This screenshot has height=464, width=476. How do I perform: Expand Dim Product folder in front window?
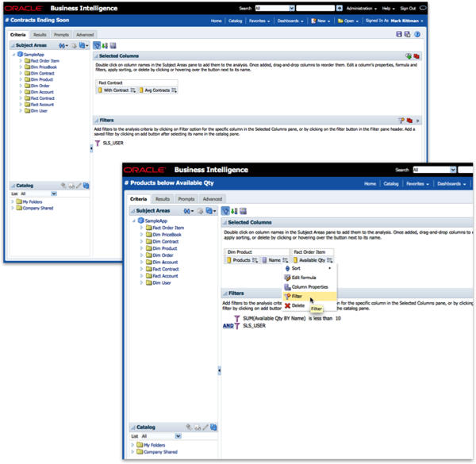coord(141,248)
